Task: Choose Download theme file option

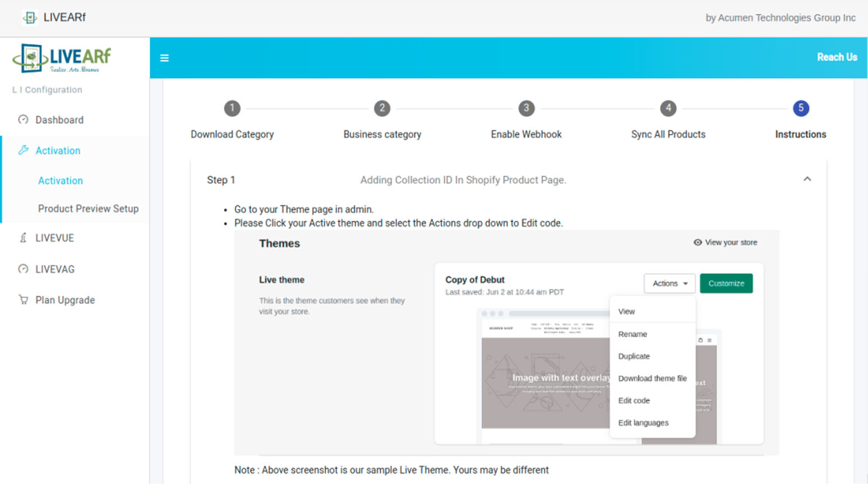Action: pyautogui.click(x=653, y=378)
